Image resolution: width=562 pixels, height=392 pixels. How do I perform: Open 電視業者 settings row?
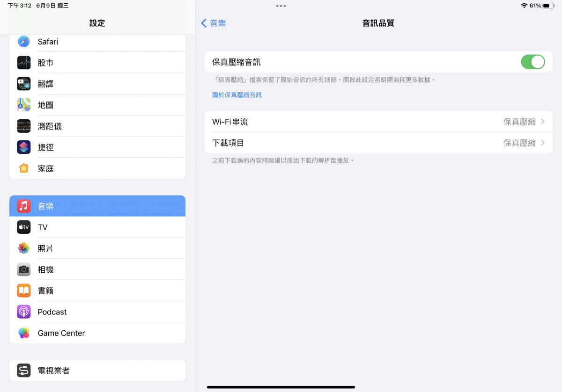click(x=97, y=370)
